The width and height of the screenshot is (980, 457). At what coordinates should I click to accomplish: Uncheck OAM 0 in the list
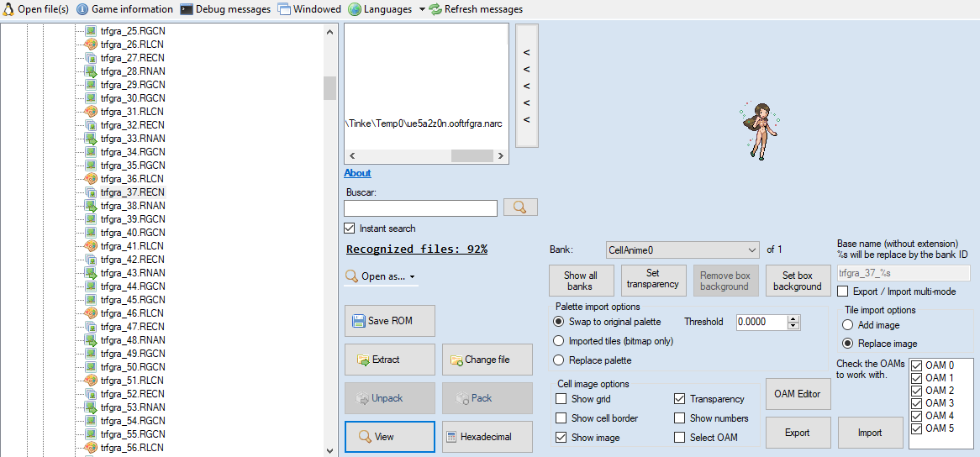pos(917,365)
